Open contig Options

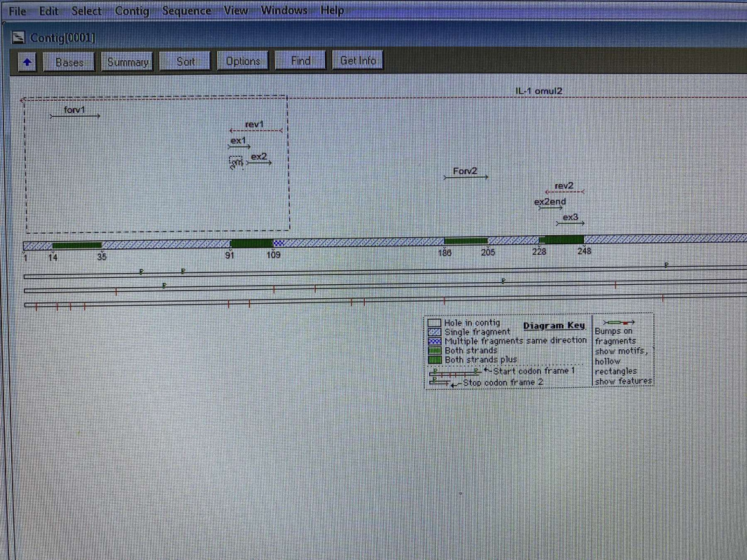point(243,61)
